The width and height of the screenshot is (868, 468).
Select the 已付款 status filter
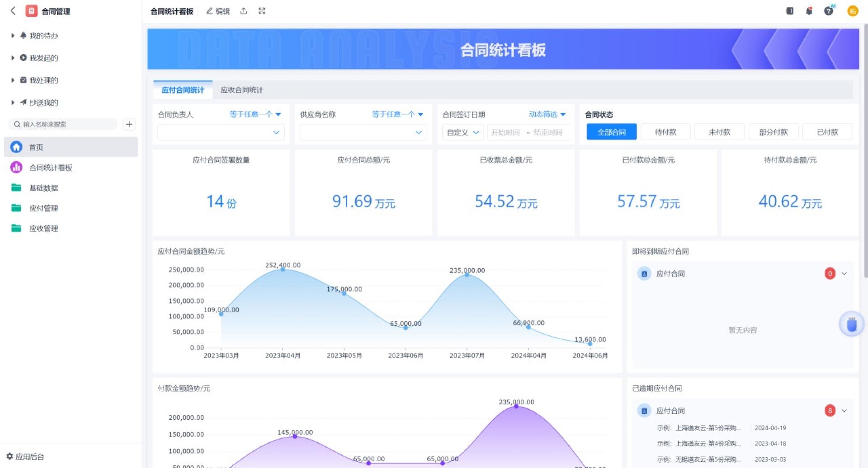(x=827, y=132)
